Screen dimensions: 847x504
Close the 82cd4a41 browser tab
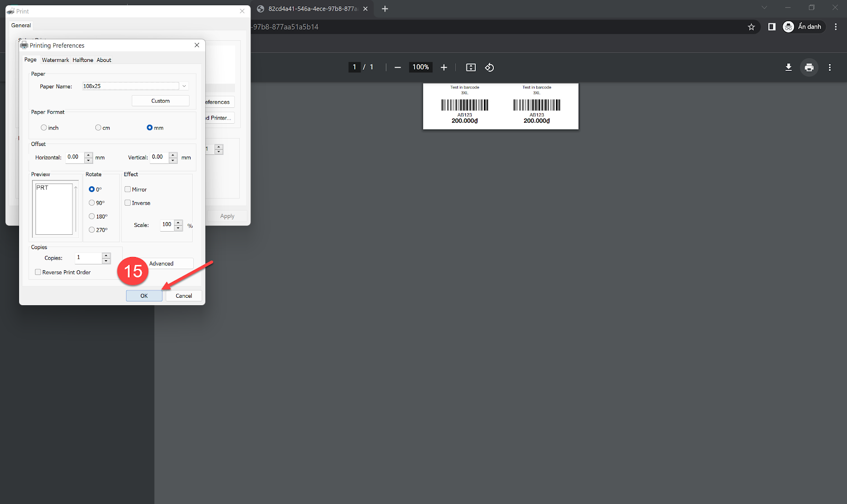[365, 8]
